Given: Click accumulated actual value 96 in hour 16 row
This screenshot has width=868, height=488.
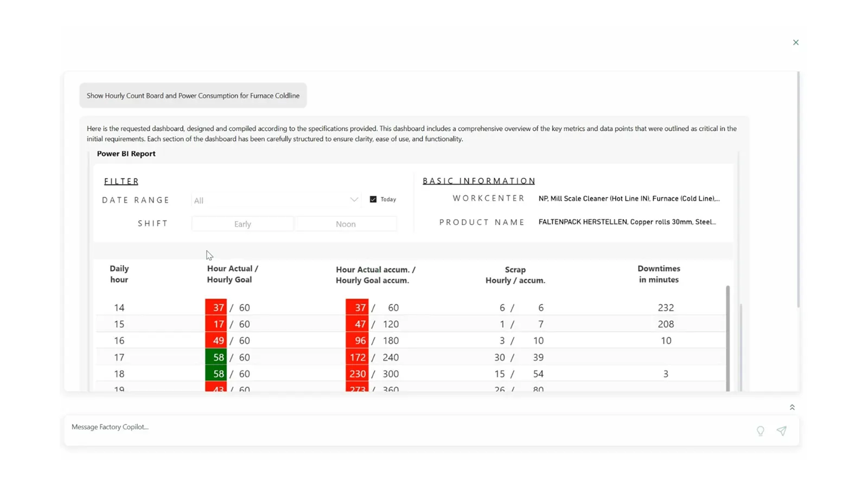Looking at the screenshot, I should pyautogui.click(x=357, y=341).
